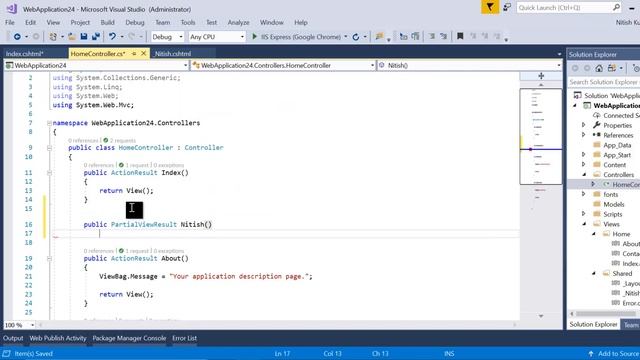
Task: Expand the References node in Solution Explorer
Action: pos(584,135)
